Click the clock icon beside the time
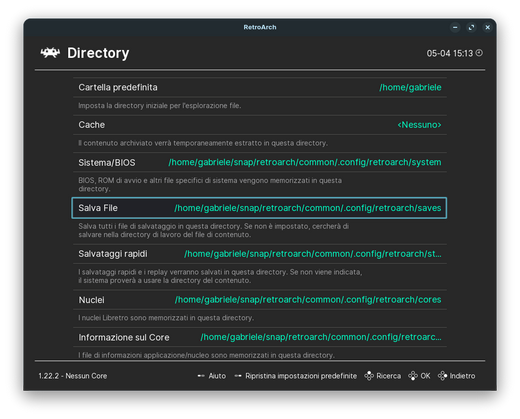This screenshot has height=419, width=520. (479, 53)
